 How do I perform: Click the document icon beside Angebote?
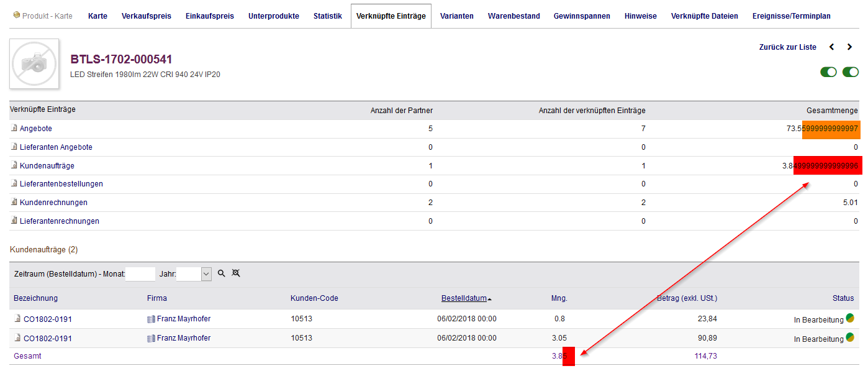tap(14, 129)
